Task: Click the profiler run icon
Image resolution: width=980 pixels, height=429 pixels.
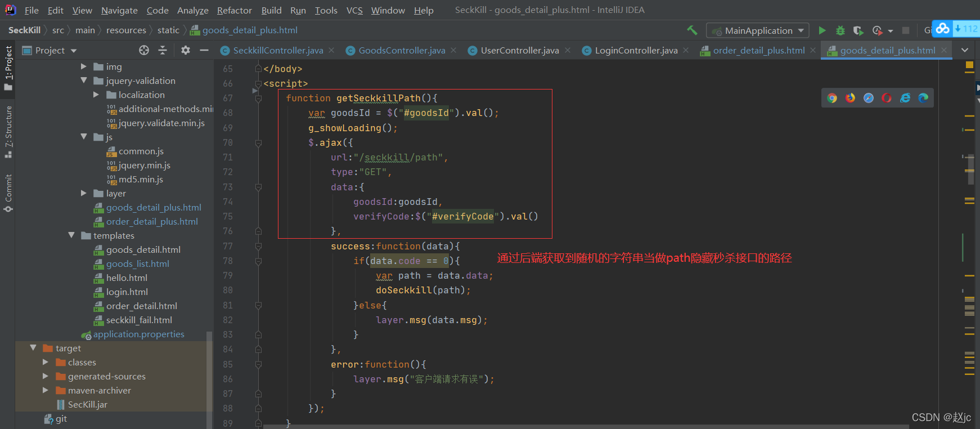Action: click(877, 30)
